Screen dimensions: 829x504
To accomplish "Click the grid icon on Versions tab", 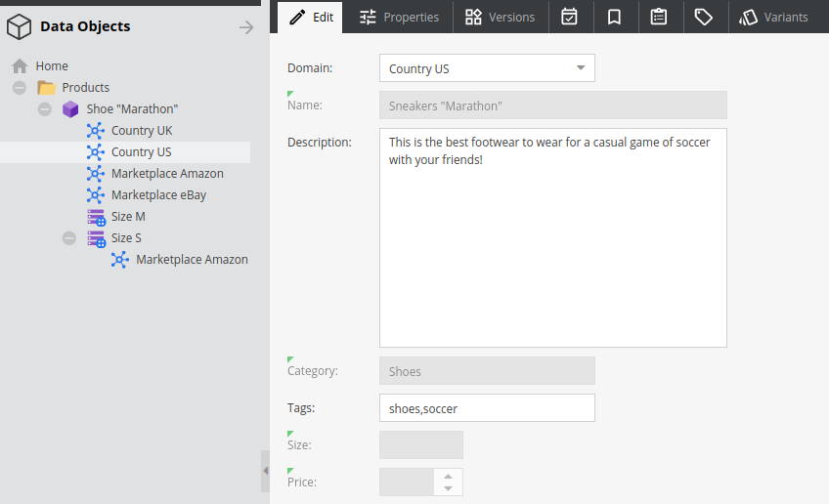I will [473, 17].
